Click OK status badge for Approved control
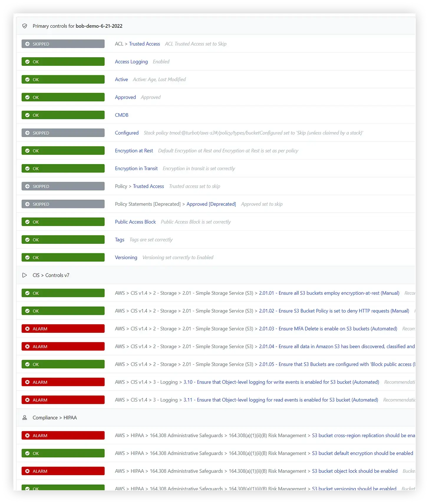The width and height of the screenshot is (429, 504). pyautogui.click(x=63, y=97)
